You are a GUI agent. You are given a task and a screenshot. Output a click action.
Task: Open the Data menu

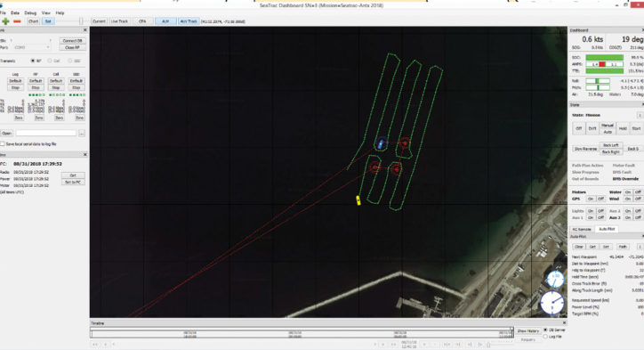pyautogui.click(x=15, y=12)
